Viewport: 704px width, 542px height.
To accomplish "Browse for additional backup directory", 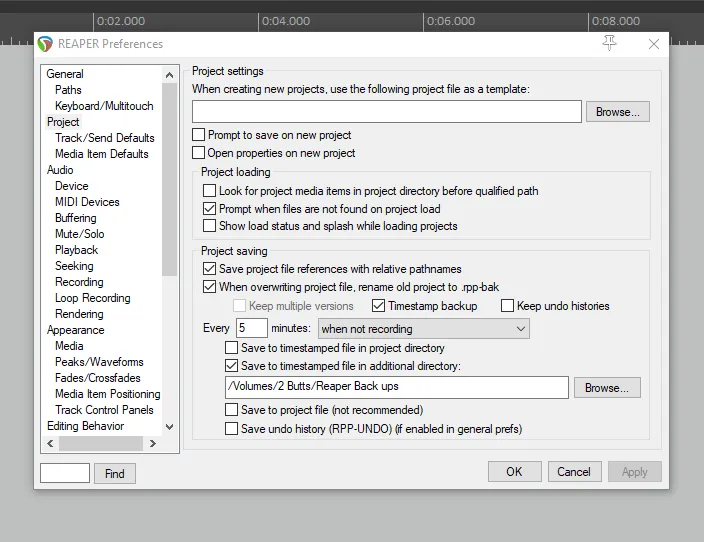I will [x=607, y=388].
